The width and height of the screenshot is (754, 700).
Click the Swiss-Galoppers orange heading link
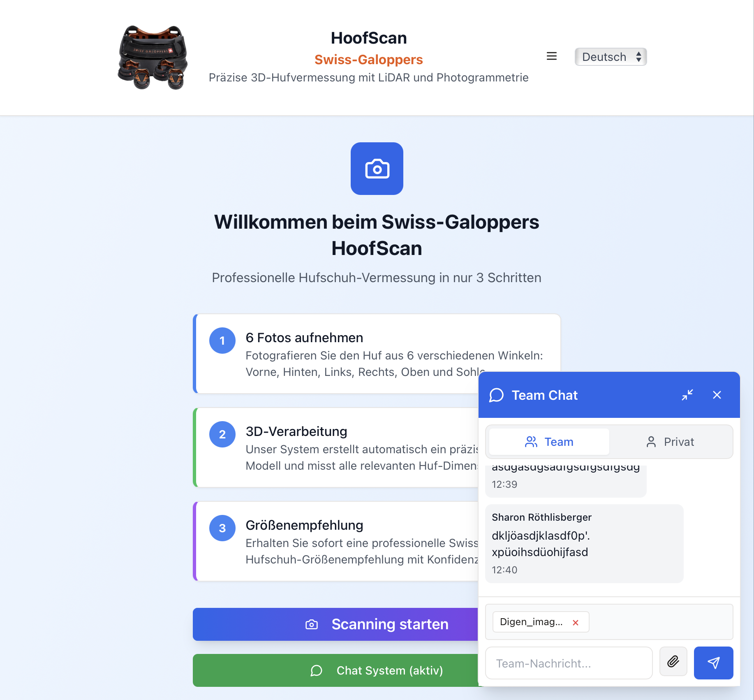(x=368, y=60)
